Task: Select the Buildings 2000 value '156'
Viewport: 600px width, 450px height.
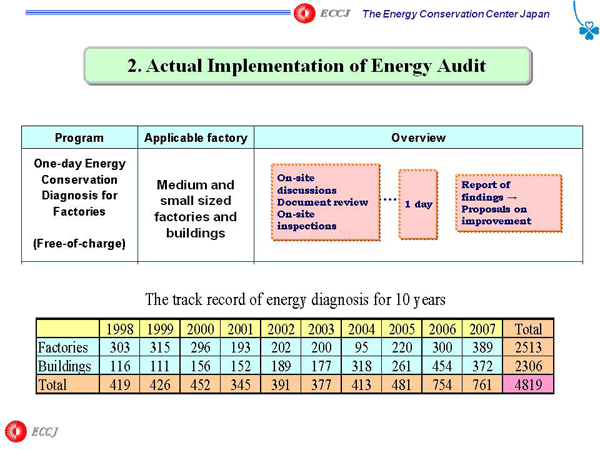Action: (x=201, y=366)
